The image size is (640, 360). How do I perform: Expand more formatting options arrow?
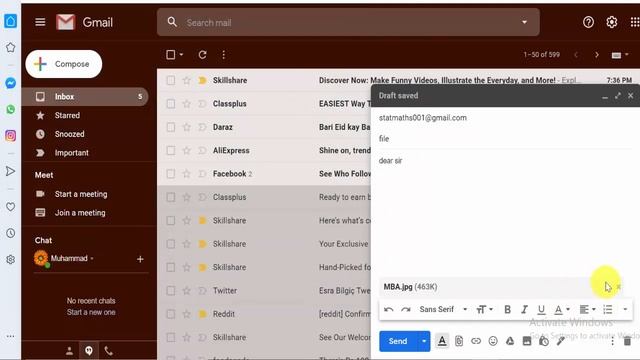625,310
